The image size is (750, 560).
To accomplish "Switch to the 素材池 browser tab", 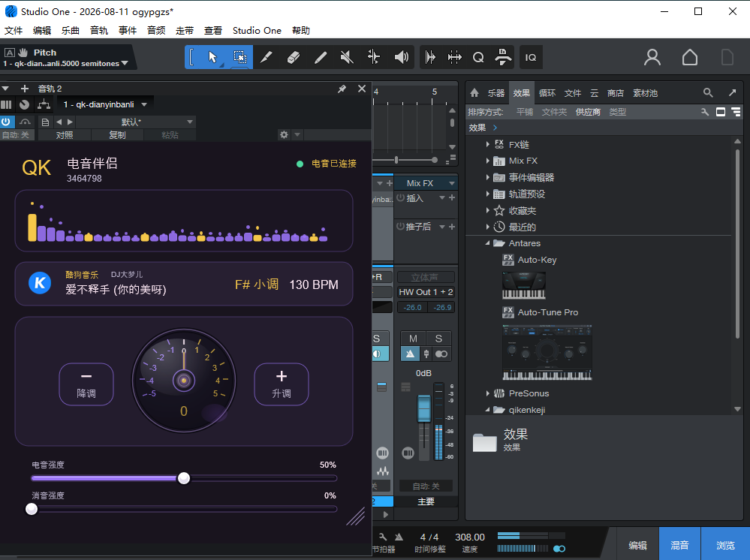I will [x=645, y=93].
